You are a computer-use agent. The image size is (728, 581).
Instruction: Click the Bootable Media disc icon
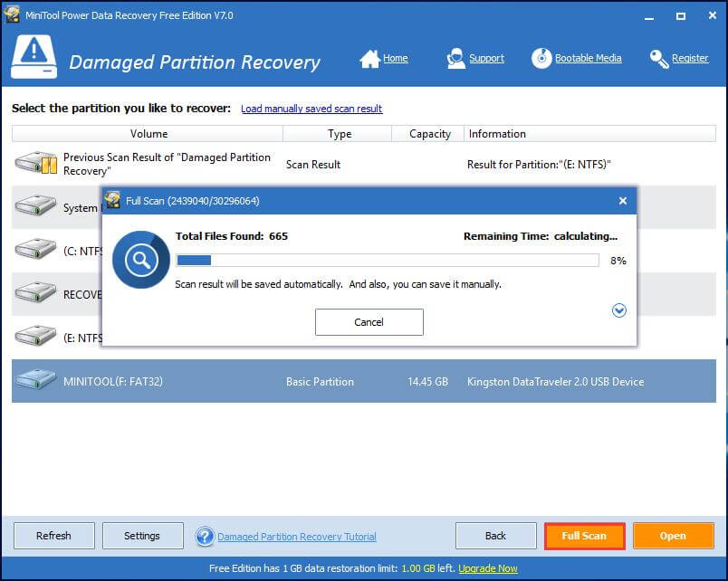(x=541, y=59)
